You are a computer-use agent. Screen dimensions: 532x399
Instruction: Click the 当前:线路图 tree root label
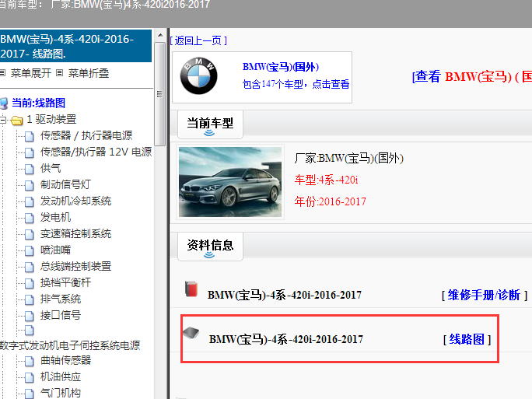tap(38, 103)
